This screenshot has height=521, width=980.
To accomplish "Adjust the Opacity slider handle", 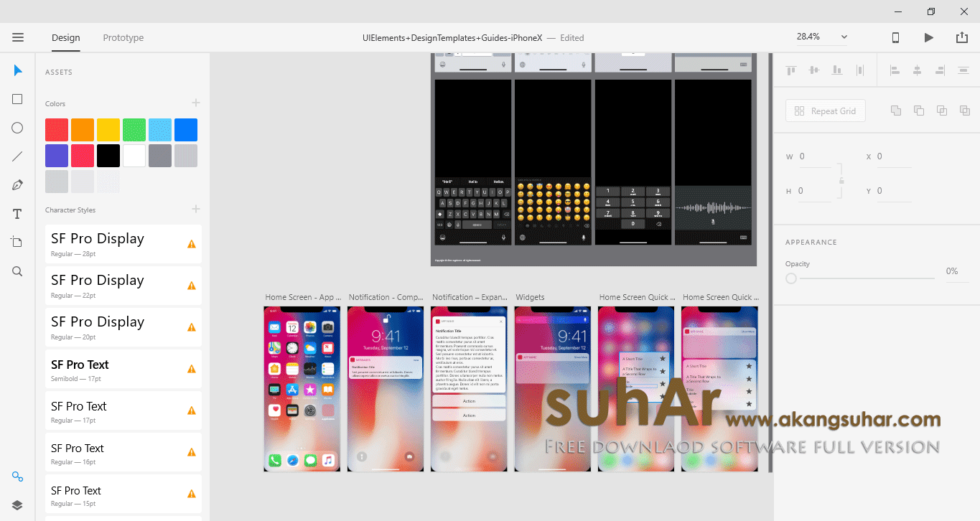I will point(791,278).
